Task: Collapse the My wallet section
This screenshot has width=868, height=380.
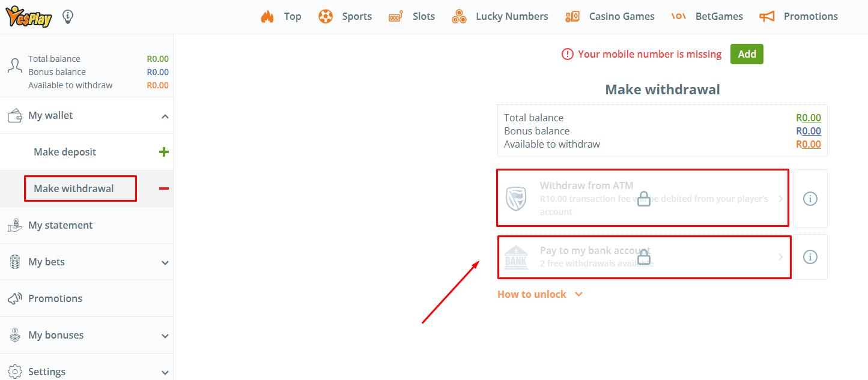Action: click(x=165, y=116)
